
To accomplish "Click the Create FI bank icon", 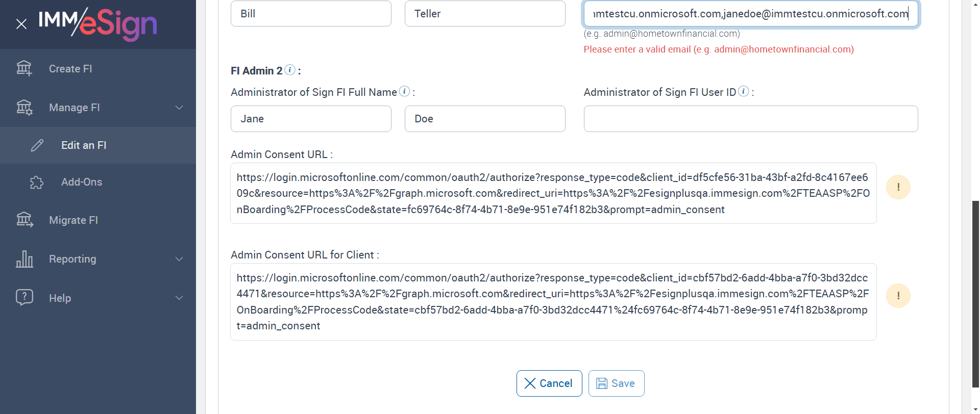I will tap(24, 68).
